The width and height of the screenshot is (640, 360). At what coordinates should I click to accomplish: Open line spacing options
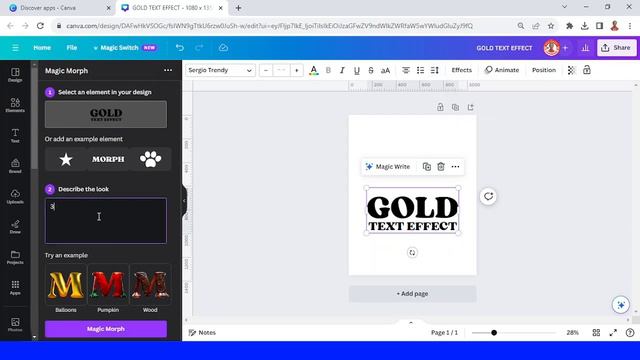click(x=435, y=70)
